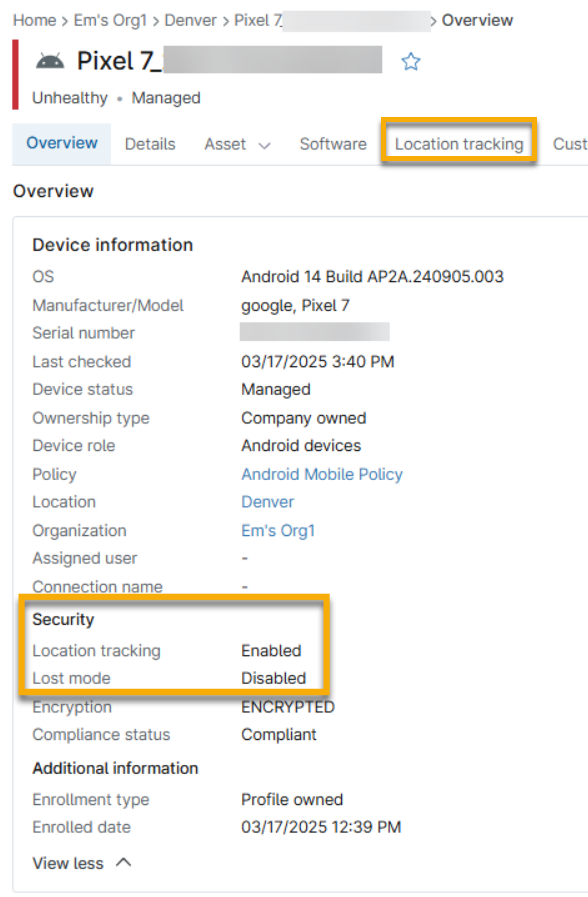Switch to the Overview tab
This screenshot has height=897, width=588.
[62, 143]
